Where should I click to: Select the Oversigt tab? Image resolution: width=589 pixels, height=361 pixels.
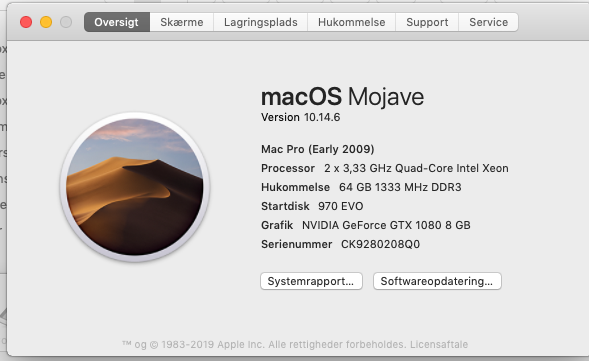pyautogui.click(x=117, y=22)
